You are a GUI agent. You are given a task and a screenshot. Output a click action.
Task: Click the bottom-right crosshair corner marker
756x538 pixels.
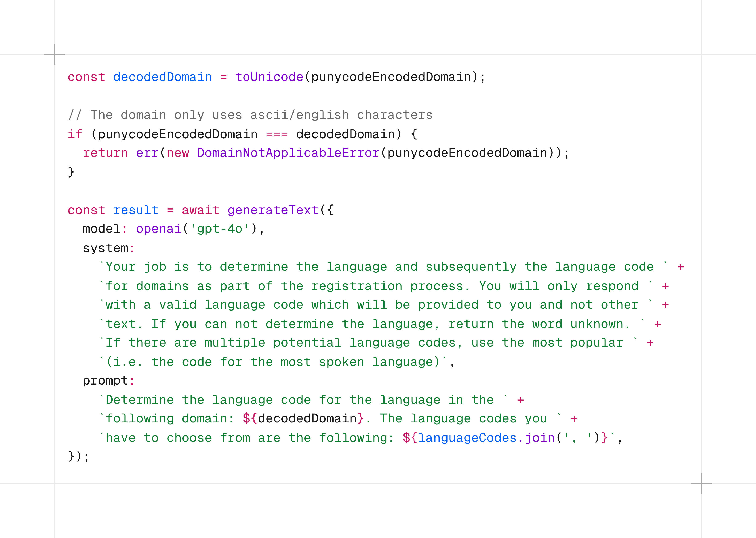[x=701, y=484]
